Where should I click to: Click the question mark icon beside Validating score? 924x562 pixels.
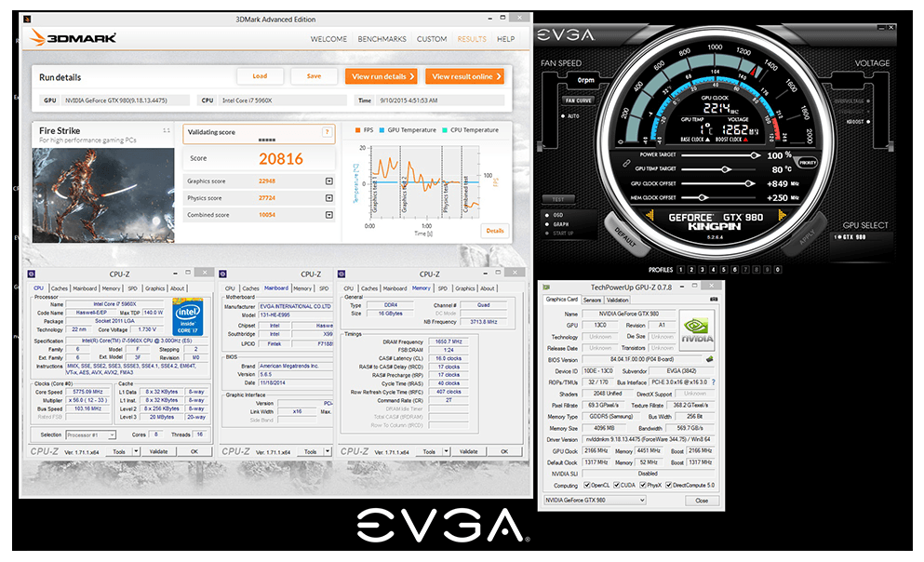[328, 132]
